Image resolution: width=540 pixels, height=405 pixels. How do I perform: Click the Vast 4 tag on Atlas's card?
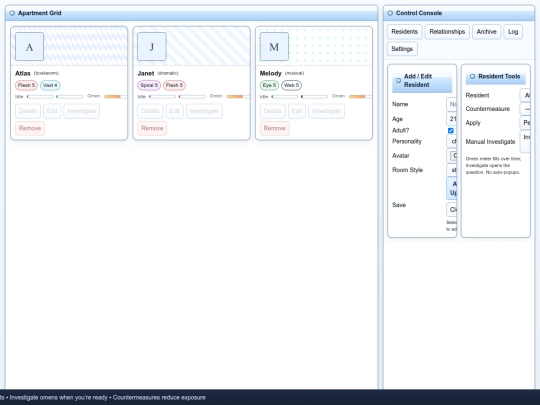coord(50,85)
